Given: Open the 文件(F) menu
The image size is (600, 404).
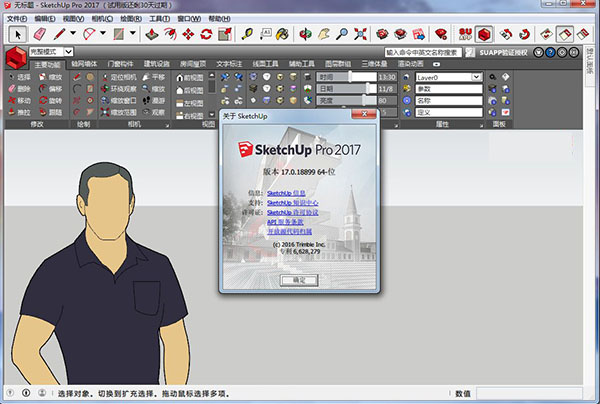Looking at the screenshot, I should (x=17, y=19).
